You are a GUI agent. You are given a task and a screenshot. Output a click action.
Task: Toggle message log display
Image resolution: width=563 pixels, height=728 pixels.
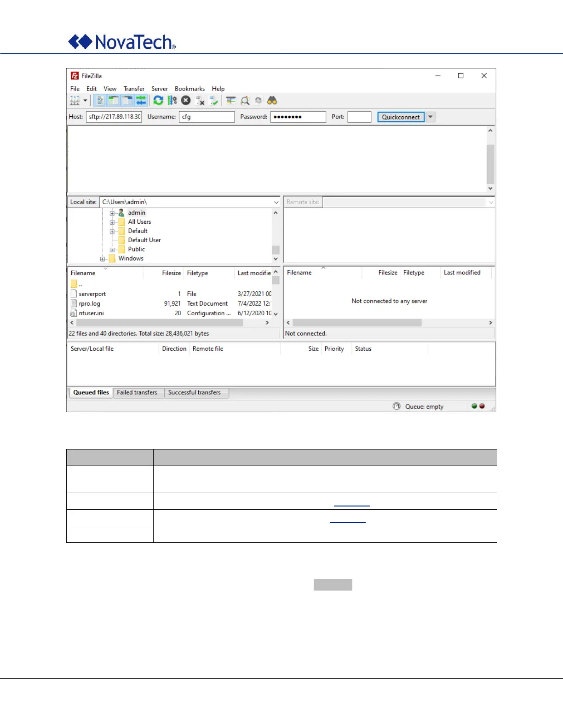click(x=100, y=101)
